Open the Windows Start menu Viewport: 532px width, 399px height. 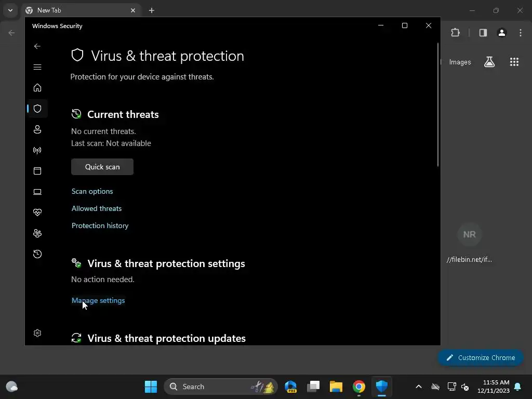point(151,387)
